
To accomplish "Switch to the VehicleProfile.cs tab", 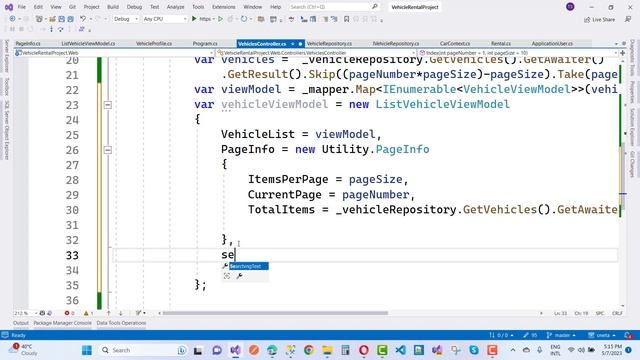I will [x=154, y=43].
